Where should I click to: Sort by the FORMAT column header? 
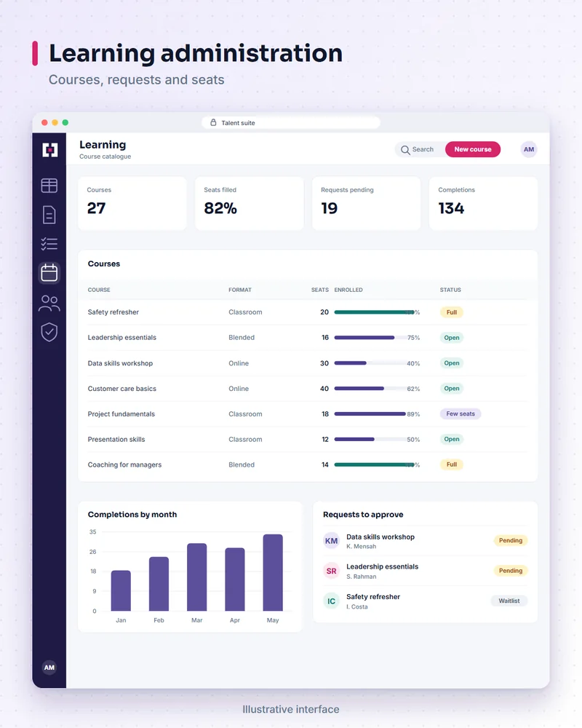(x=240, y=290)
